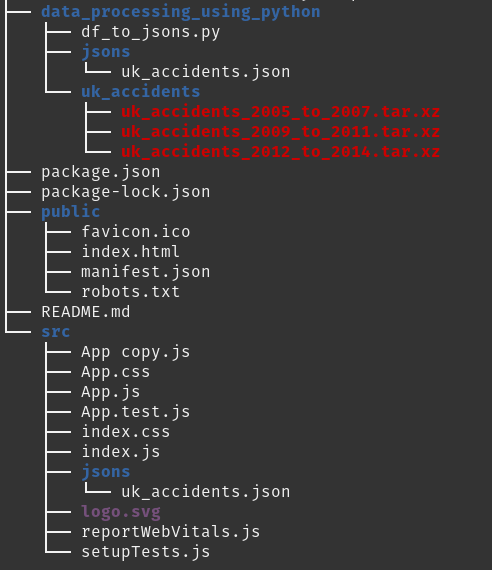Select uk_accidents_2009_to_2011.tar.xz archive

(x=280, y=132)
